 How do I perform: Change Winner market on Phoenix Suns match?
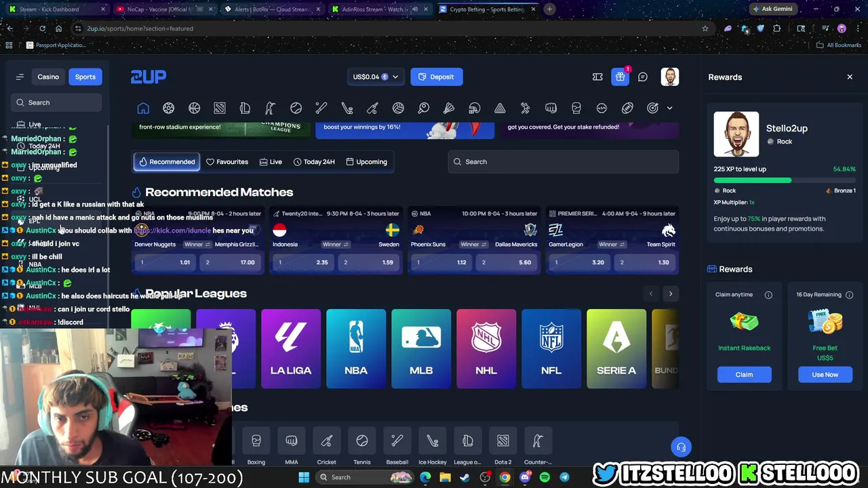(x=473, y=245)
